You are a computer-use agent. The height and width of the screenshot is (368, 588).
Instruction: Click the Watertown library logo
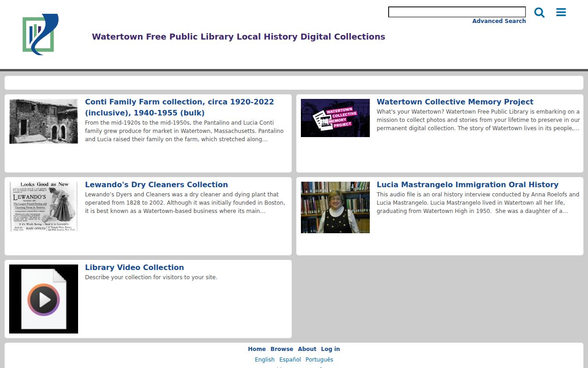point(40,34)
